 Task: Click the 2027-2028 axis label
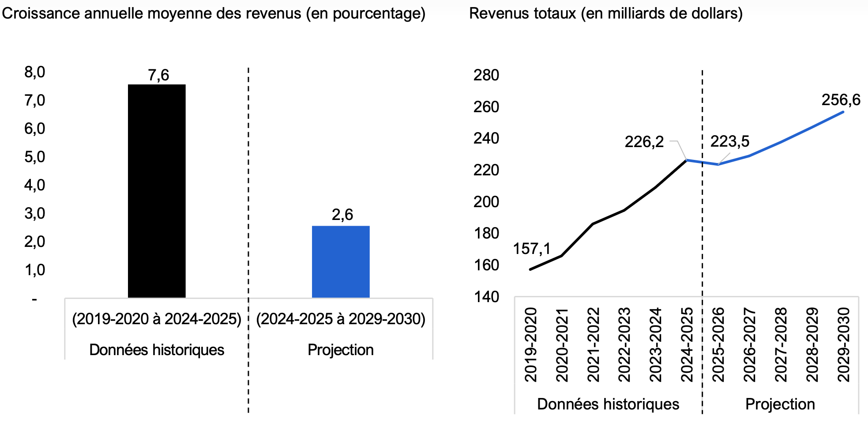(x=781, y=345)
